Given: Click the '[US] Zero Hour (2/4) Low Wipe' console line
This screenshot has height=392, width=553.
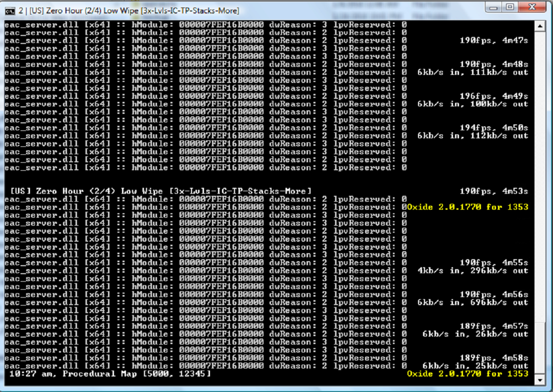Looking at the screenshot, I should pyautogui.click(x=161, y=191).
